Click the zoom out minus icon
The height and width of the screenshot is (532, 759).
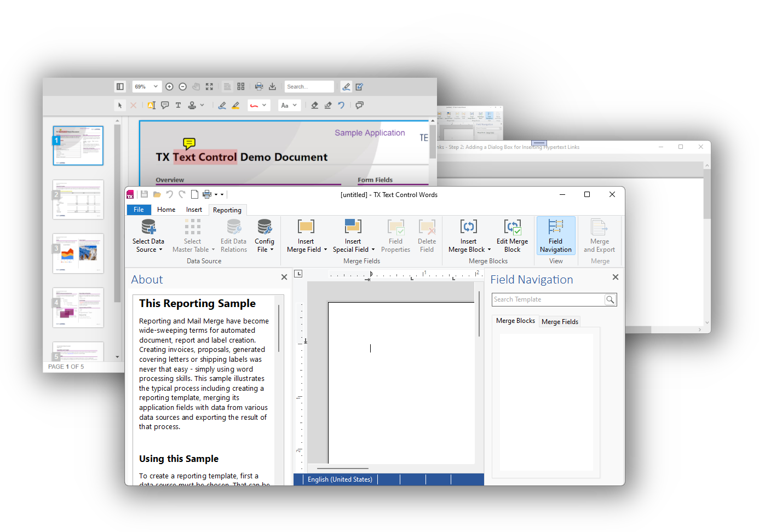pos(183,86)
